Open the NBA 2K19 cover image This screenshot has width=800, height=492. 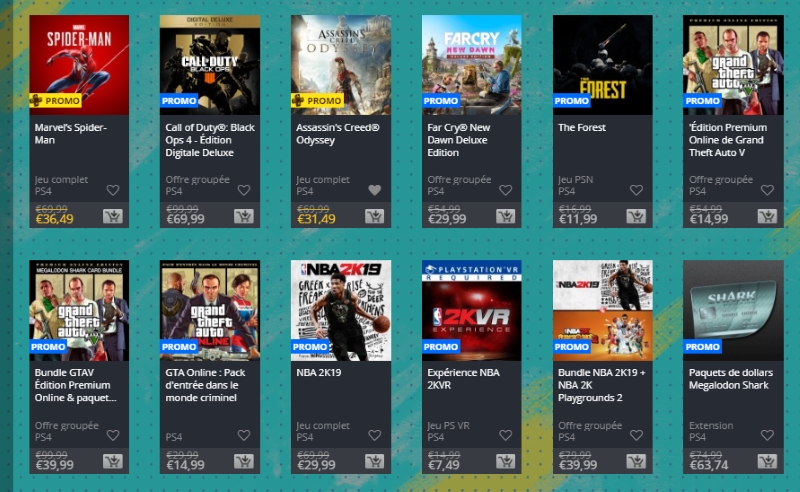[x=341, y=310]
